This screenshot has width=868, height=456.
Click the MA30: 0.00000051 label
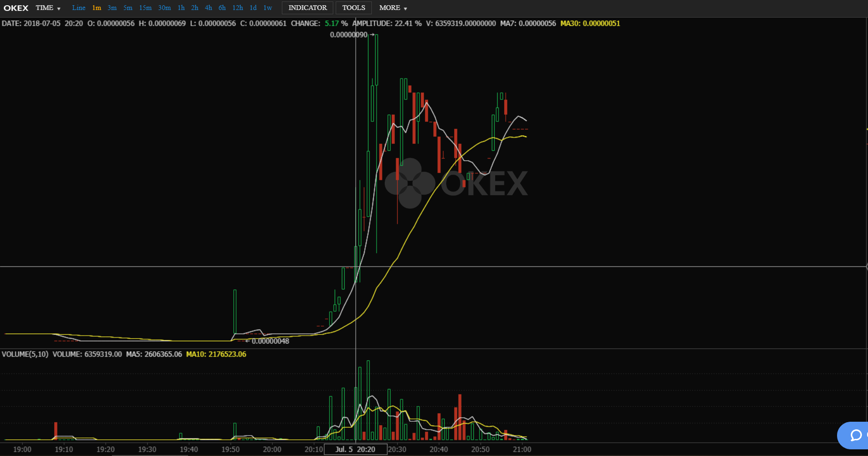click(590, 23)
